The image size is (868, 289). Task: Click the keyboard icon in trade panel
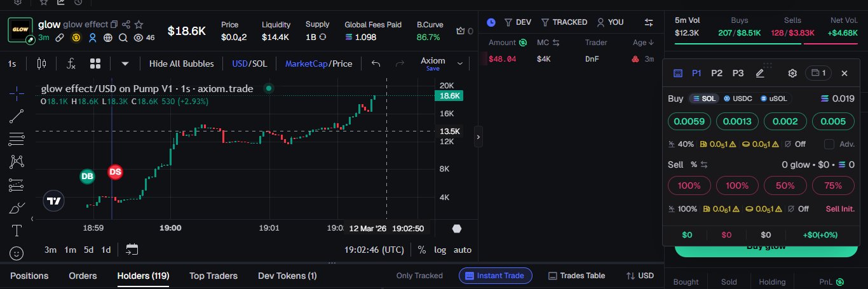pos(677,73)
